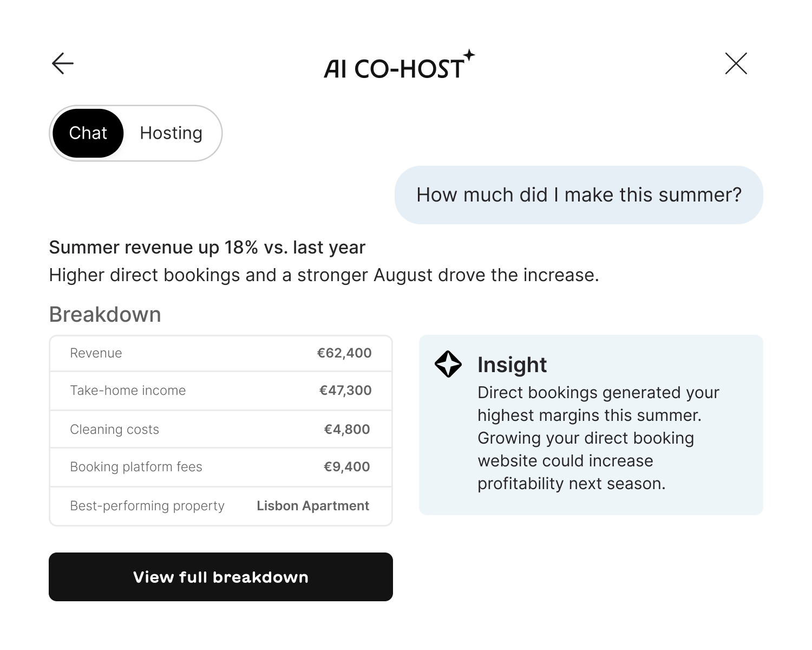The height and width of the screenshot is (650, 812).
Task: Switch to the Hosting toggle option
Action: (x=171, y=133)
